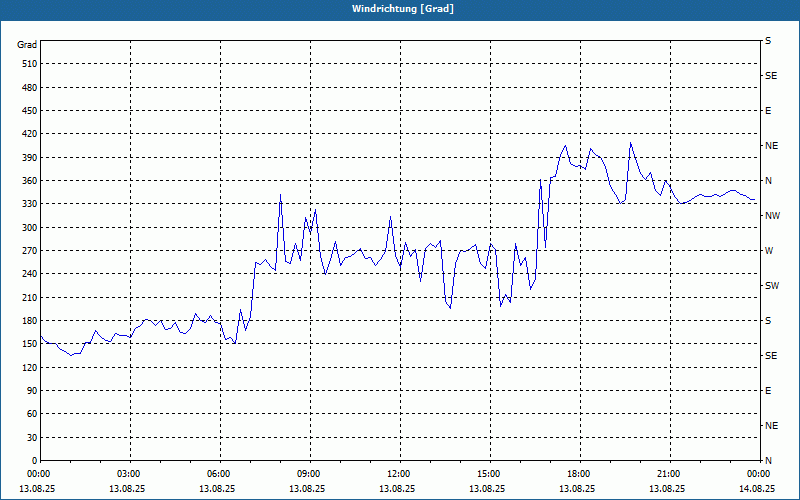Click the NW compass label on right axis
The image size is (800, 500).
tap(772, 216)
